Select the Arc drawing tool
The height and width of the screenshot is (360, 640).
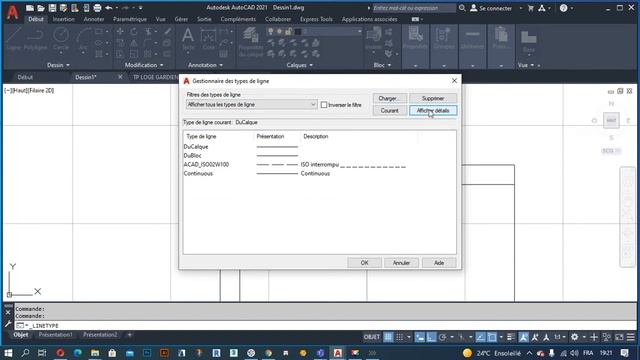(83, 39)
